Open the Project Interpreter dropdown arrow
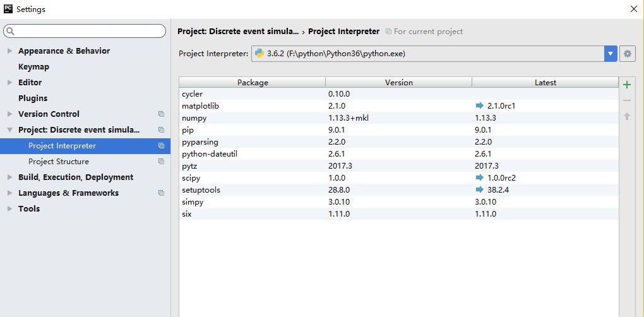Image resolution: width=644 pixels, height=317 pixels. click(x=611, y=54)
